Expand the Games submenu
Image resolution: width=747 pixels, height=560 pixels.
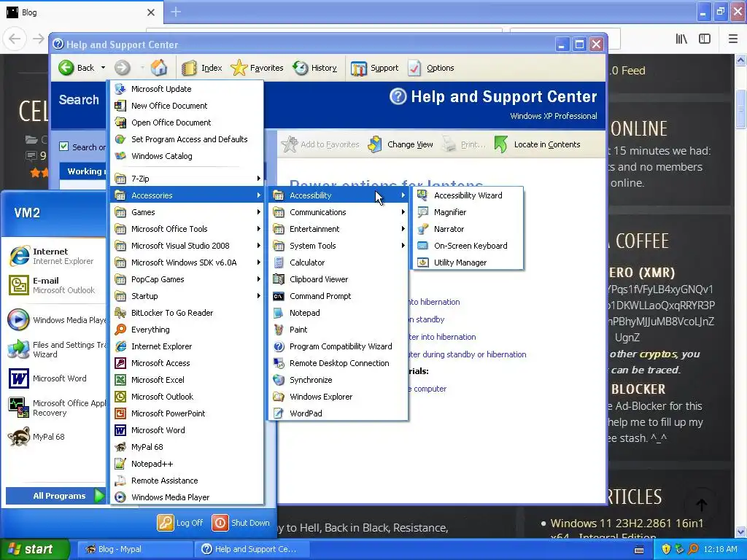coord(187,212)
